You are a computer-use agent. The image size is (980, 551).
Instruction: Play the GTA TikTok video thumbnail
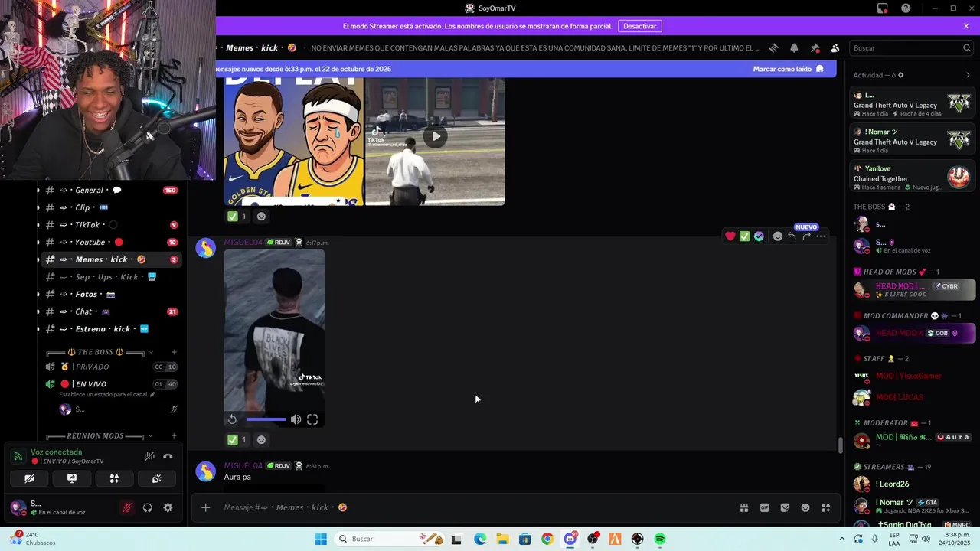pyautogui.click(x=435, y=137)
